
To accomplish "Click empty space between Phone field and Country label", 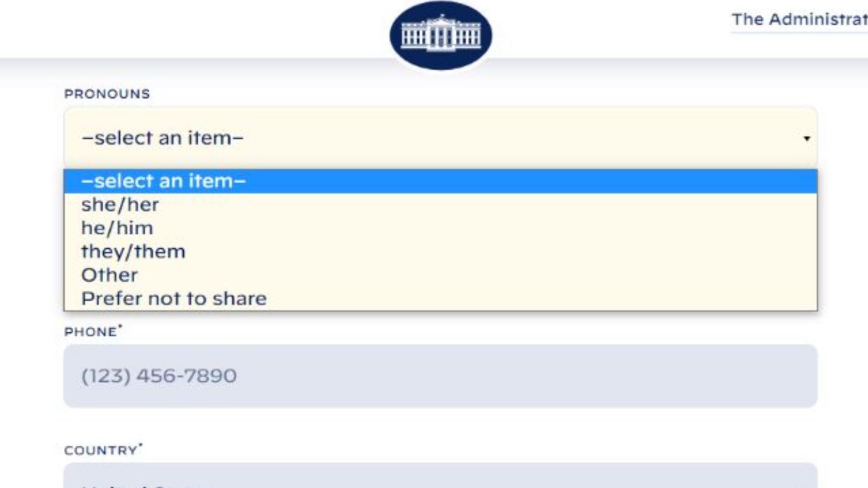I will pyautogui.click(x=440, y=428).
